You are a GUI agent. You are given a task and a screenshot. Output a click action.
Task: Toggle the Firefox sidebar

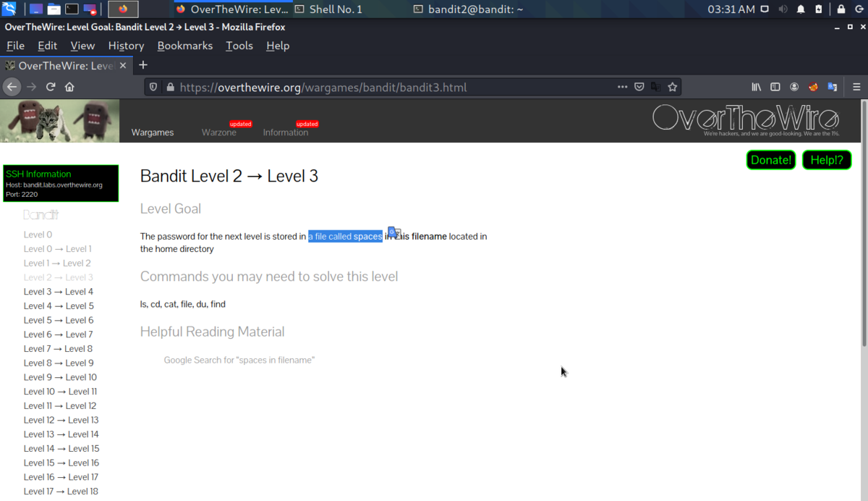(775, 87)
